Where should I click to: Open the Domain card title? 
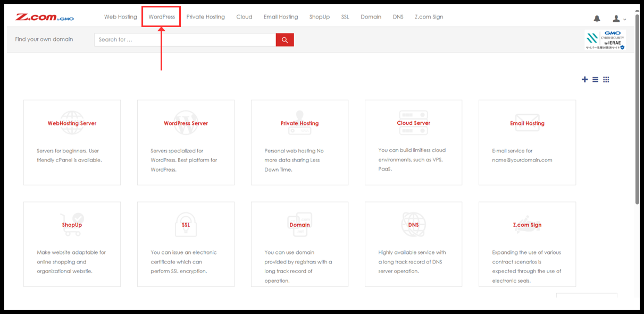pyautogui.click(x=300, y=225)
